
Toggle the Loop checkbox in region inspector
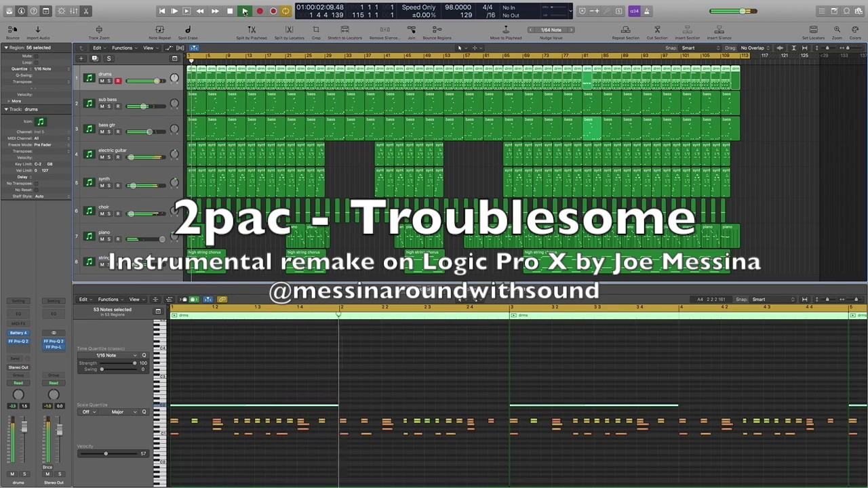pyautogui.click(x=36, y=62)
